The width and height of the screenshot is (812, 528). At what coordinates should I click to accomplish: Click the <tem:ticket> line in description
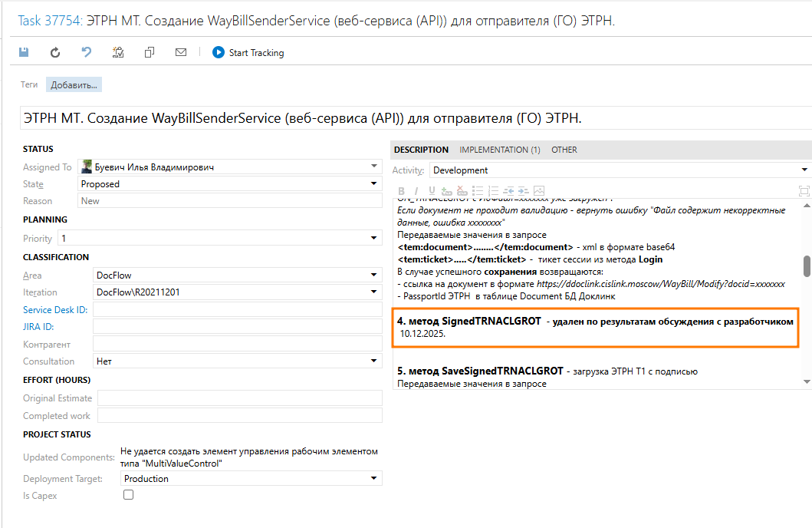[530, 259]
